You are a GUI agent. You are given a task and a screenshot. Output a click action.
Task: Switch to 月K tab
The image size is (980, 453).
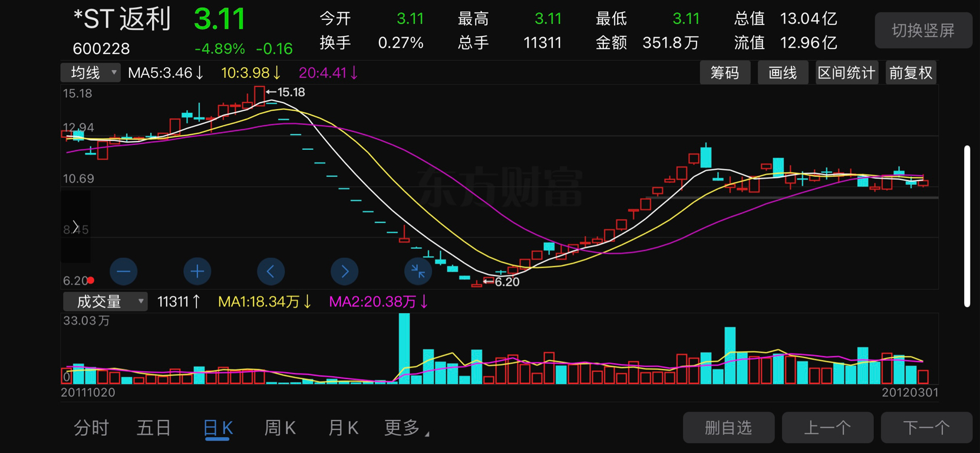[x=343, y=428]
